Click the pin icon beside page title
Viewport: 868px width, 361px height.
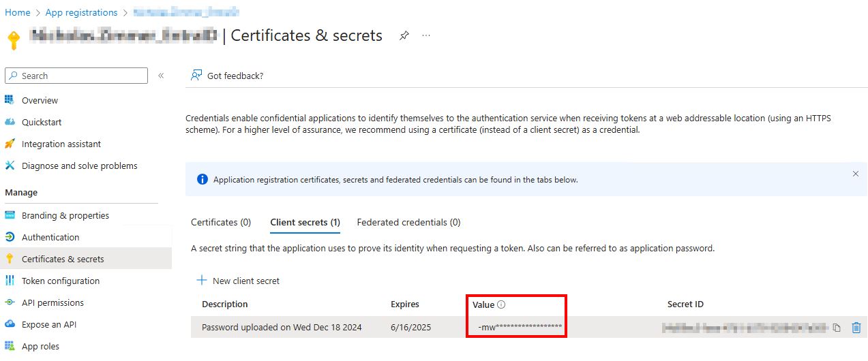point(404,35)
